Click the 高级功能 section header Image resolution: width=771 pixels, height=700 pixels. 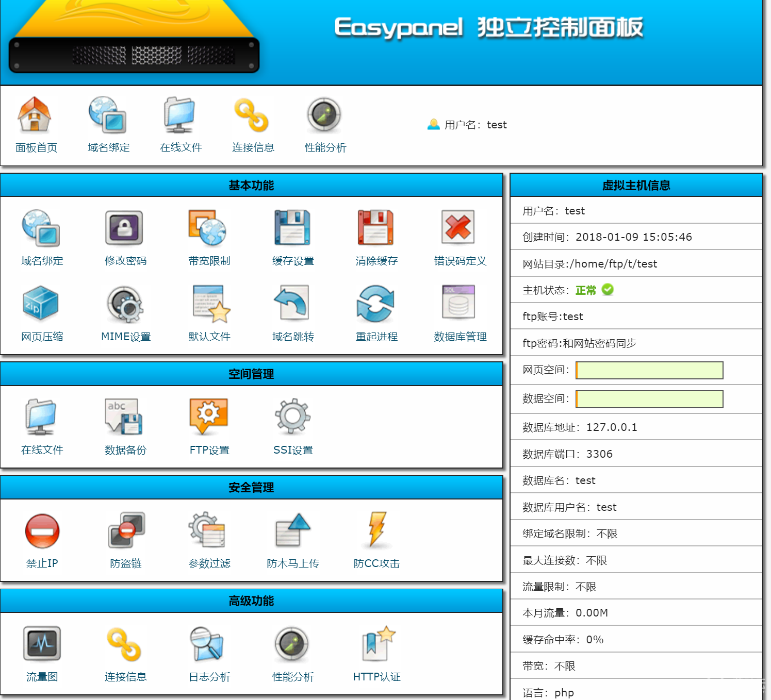(251, 601)
